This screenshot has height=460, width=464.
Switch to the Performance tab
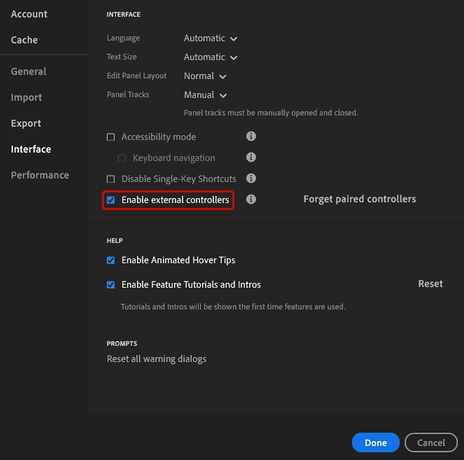tap(40, 175)
